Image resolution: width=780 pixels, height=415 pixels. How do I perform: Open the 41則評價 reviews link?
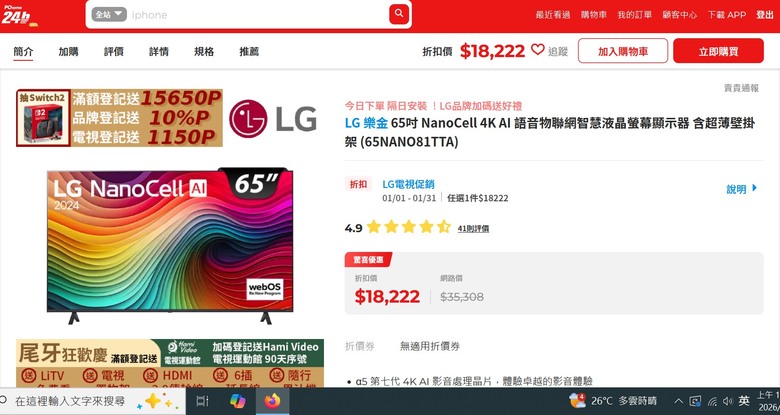[x=473, y=229]
